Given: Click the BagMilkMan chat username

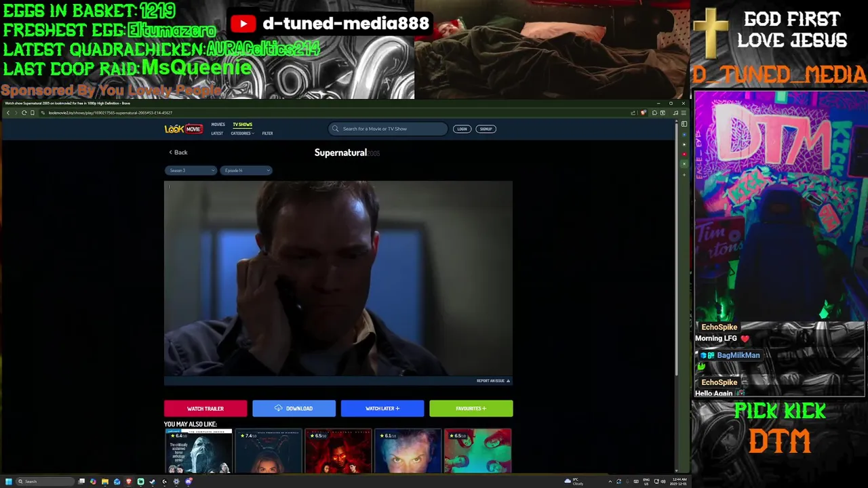Looking at the screenshot, I should 738,355.
